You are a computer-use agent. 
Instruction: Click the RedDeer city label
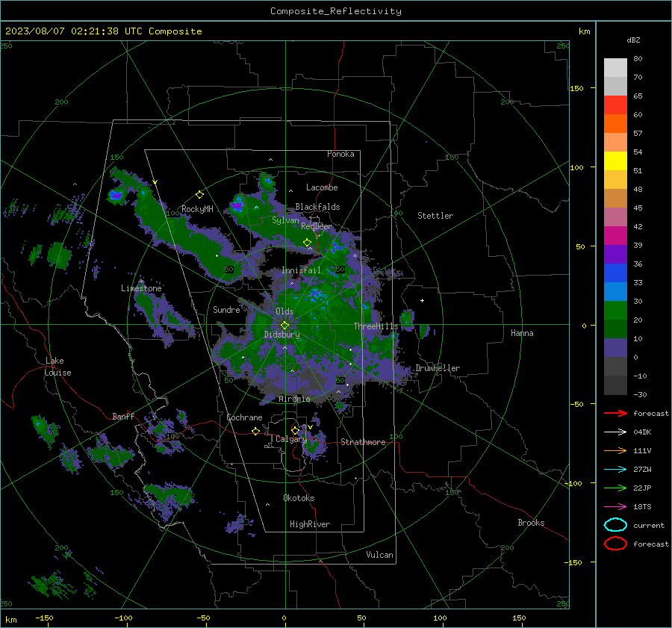(x=317, y=226)
